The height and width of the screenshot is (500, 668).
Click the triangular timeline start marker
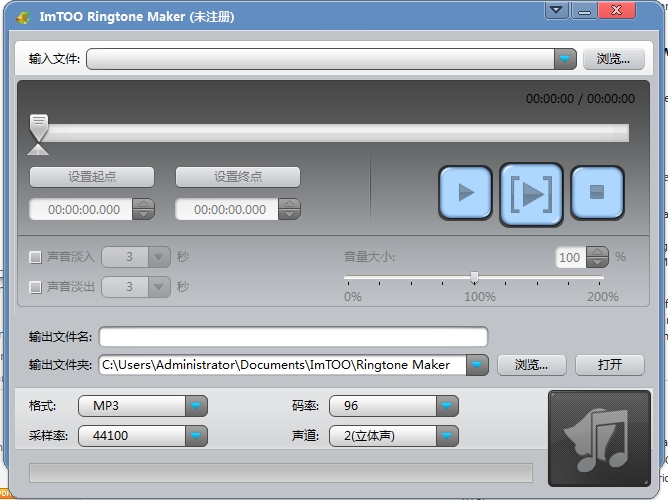(x=38, y=149)
